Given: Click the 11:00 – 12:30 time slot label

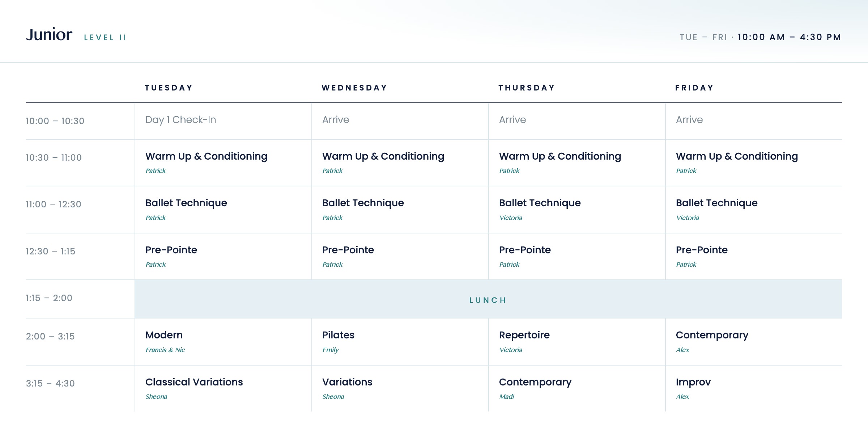Looking at the screenshot, I should [54, 204].
